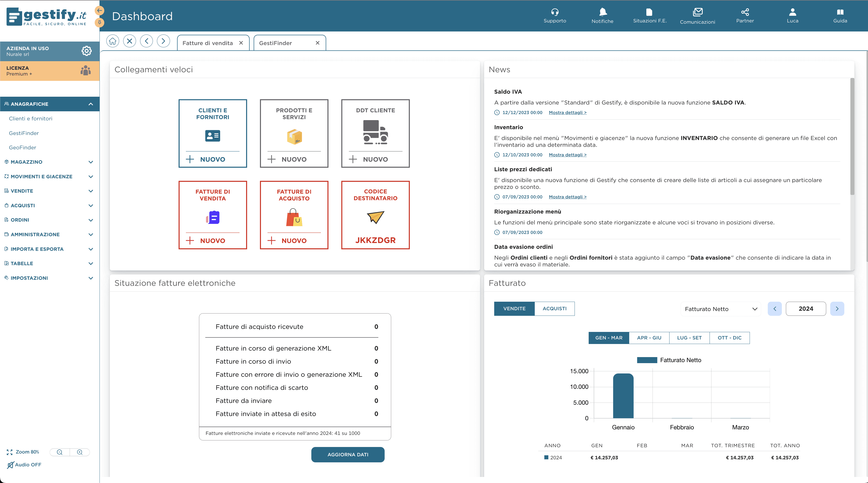Switch chart to Acquisti
Image resolution: width=868 pixels, height=483 pixels.
click(x=555, y=308)
